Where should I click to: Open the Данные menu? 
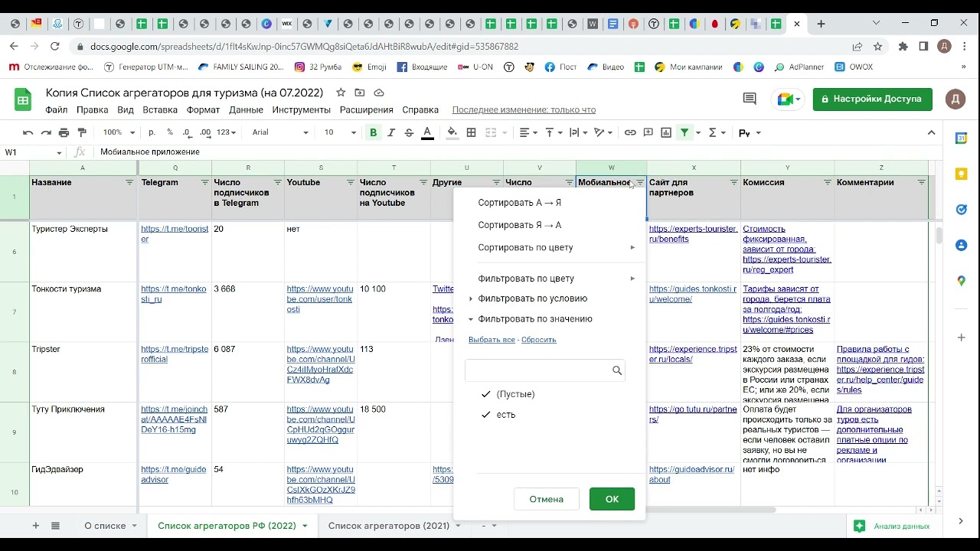pos(246,109)
